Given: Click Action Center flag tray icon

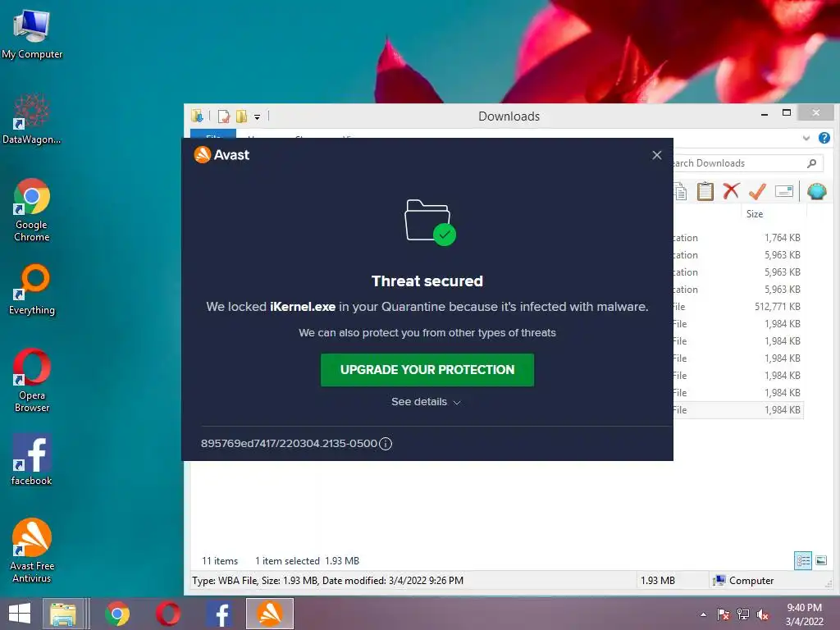Looking at the screenshot, I should pyautogui.click(x=724, y=614).
